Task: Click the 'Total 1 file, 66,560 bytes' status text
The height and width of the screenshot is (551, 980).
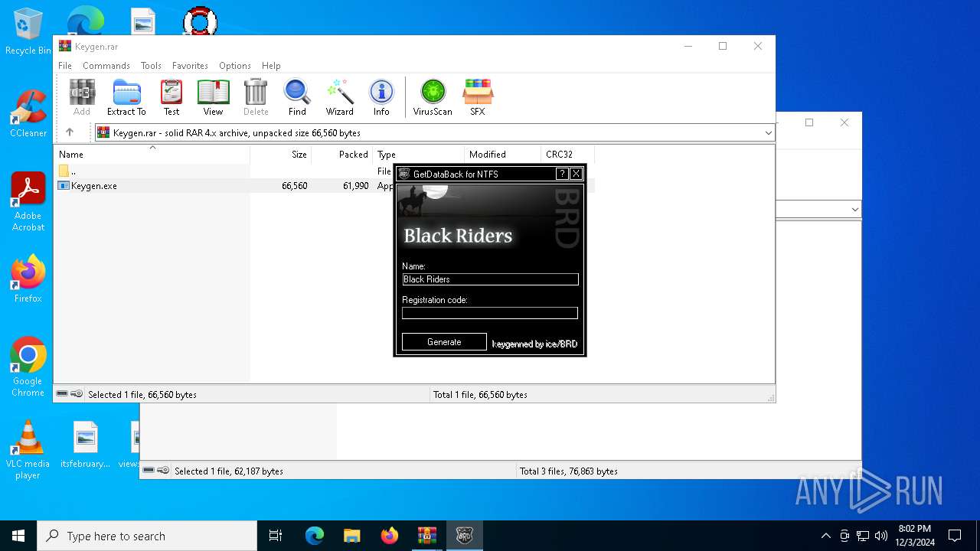Action: 480,395
